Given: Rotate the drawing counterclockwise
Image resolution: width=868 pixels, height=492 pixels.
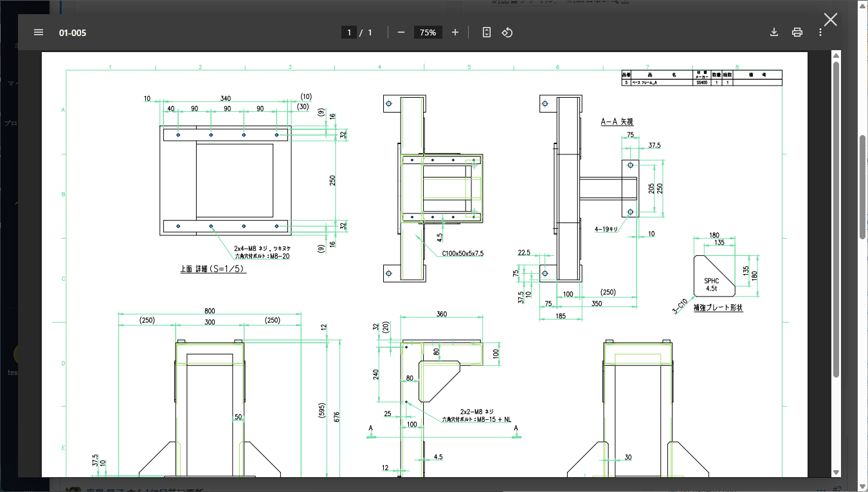Looking at the screenshot, I should tap(507, 32).
